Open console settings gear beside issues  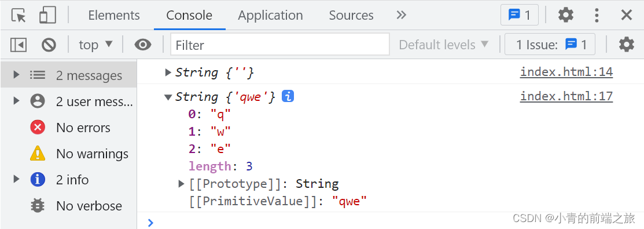tap(626, 45)
